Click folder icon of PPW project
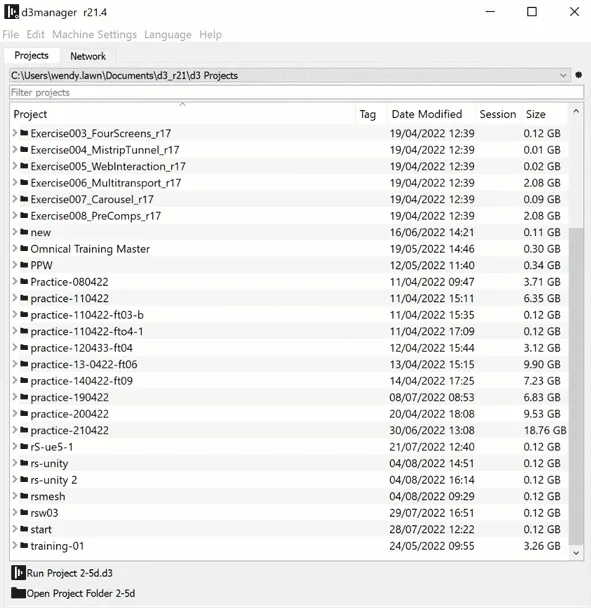Viewport: 591px width, 608px height. tap(24, 265)
